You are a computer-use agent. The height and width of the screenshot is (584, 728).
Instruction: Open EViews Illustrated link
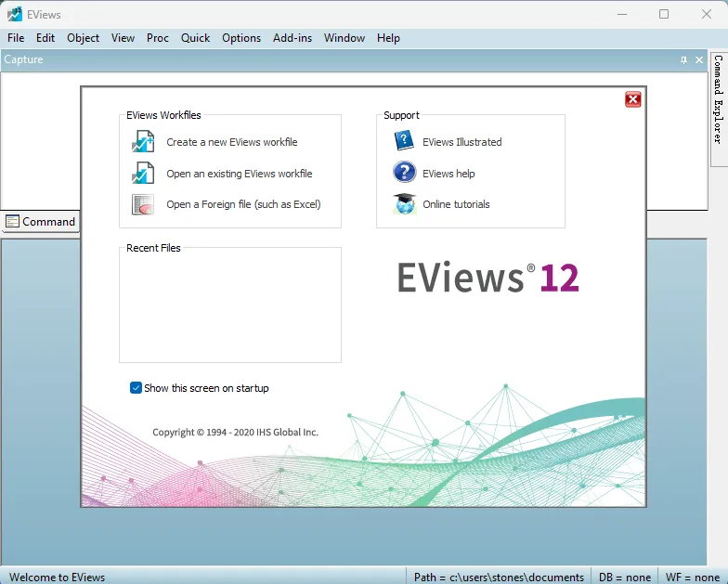point(462,142)
